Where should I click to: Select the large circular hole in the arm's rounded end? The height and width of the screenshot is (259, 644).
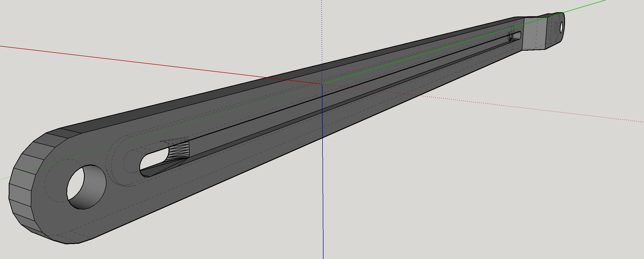coord(86,187)
